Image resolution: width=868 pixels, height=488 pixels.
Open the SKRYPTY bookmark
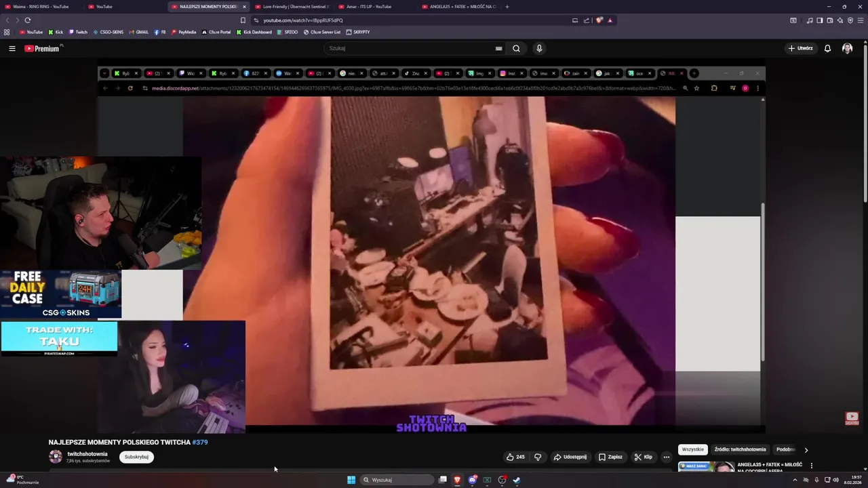[x=358, y=32]
